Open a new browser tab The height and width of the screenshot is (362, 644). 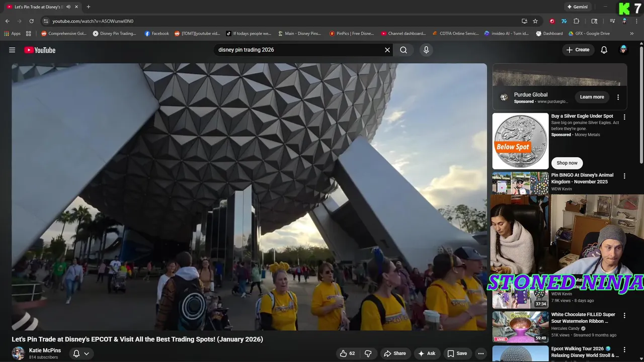point(89,7)
